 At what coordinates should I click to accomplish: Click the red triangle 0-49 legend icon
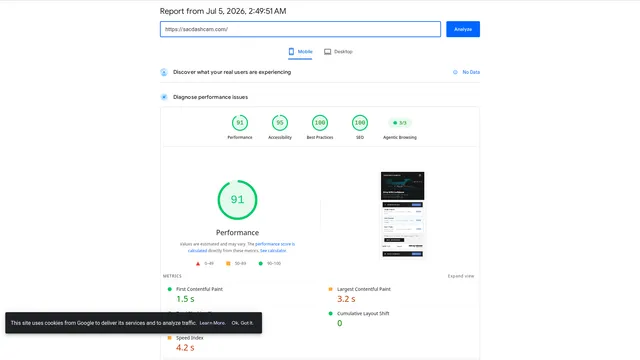point(198,264)
